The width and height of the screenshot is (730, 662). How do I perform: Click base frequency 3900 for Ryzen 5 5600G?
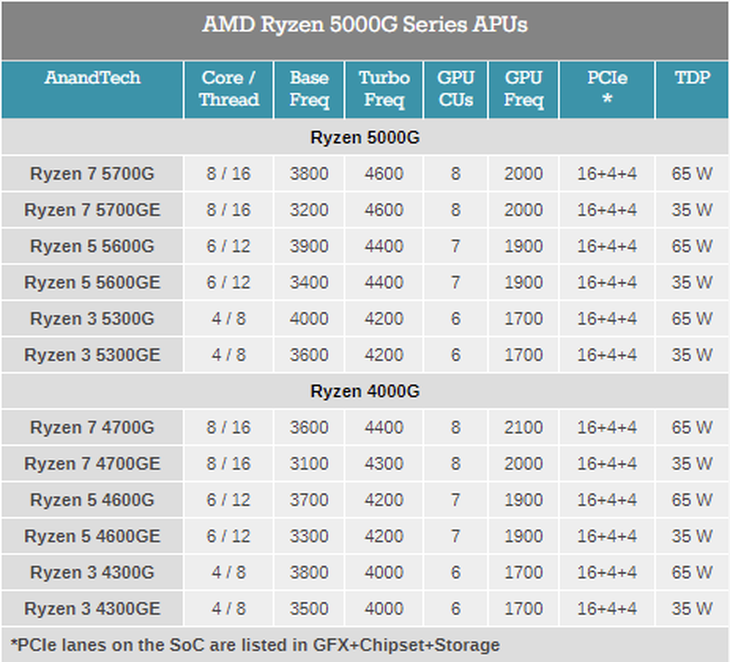pos(309,246)
